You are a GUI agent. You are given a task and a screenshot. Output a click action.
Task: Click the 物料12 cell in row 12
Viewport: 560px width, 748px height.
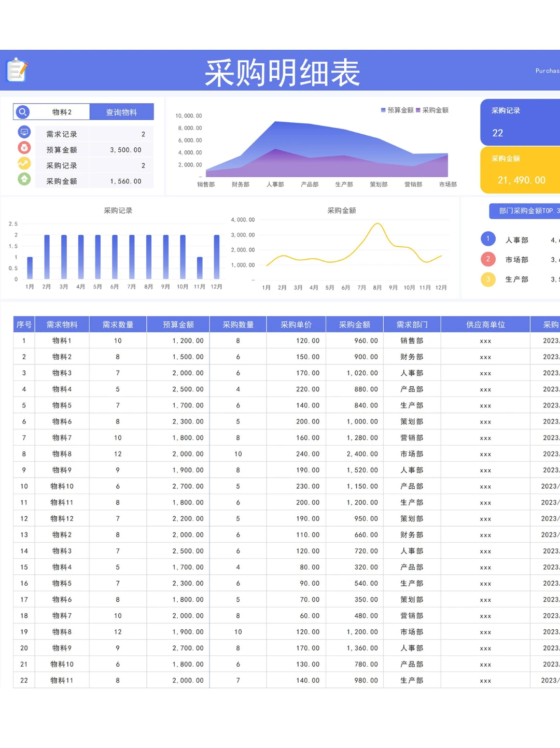(x=62, y=518)
